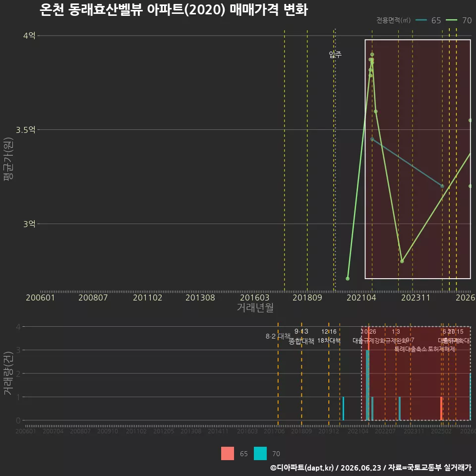The width and height of the screenshot is (476, 476).
Task: Click the 65 line swatch in top legend
Action: [421, 20]
